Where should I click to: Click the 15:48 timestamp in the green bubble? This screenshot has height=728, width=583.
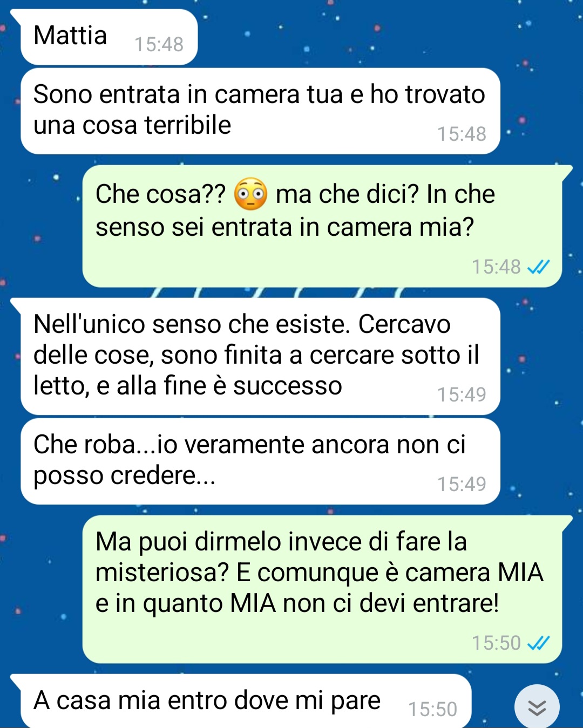tap(496, 267)
